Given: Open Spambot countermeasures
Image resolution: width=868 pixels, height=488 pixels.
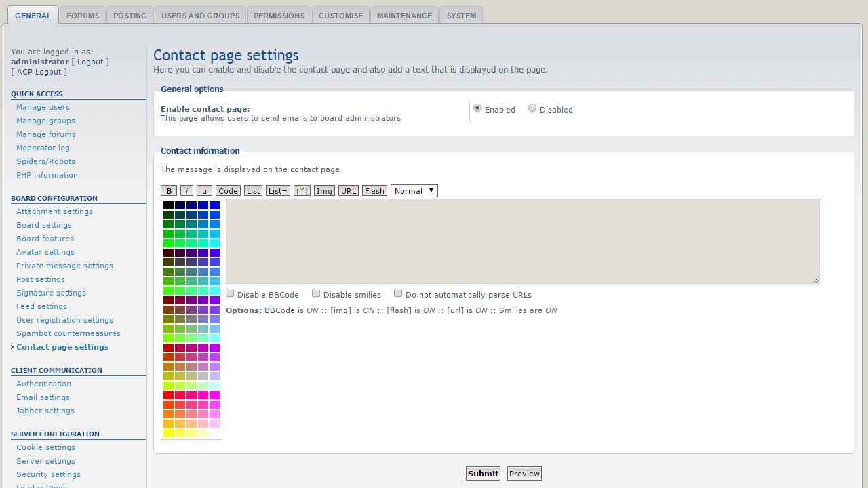Looking at the screenshot, I should 68,333.
